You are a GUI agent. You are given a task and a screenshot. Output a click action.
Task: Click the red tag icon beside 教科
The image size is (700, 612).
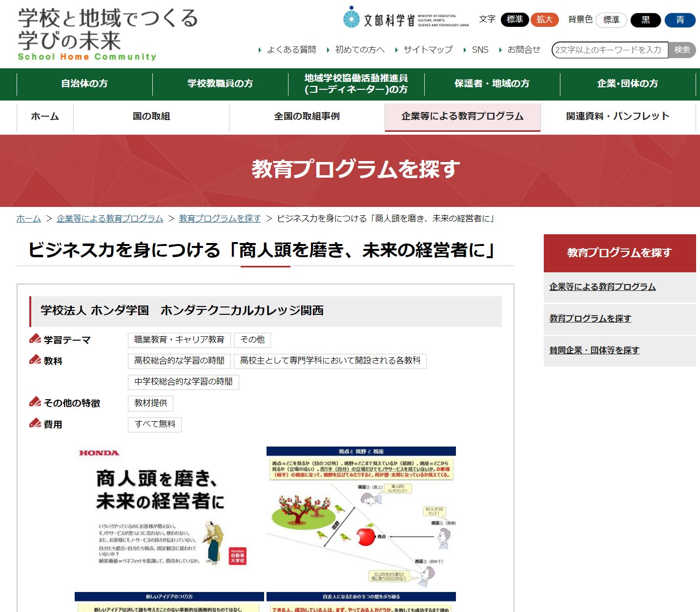click(x=35, y=360)
